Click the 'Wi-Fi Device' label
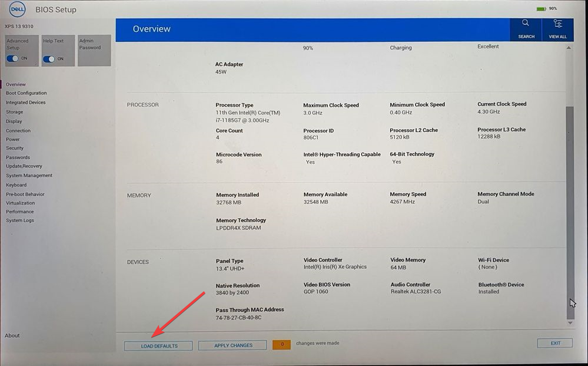Image resolution: width=588 pixels, height=366 pixels. 493,260
